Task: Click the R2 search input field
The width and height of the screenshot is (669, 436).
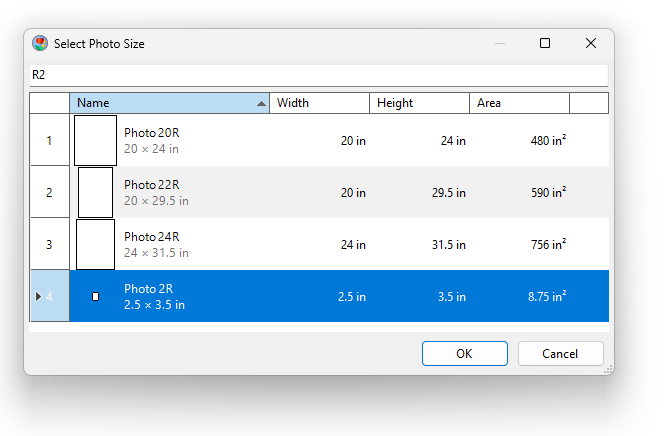Action: click(318, 75)
